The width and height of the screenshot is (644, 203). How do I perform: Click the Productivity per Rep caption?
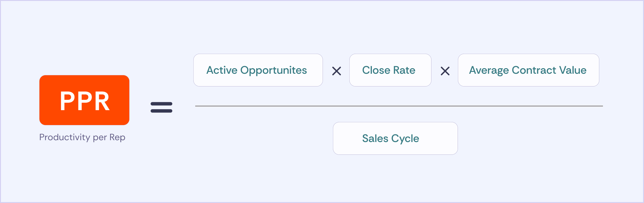click(82, 137)
